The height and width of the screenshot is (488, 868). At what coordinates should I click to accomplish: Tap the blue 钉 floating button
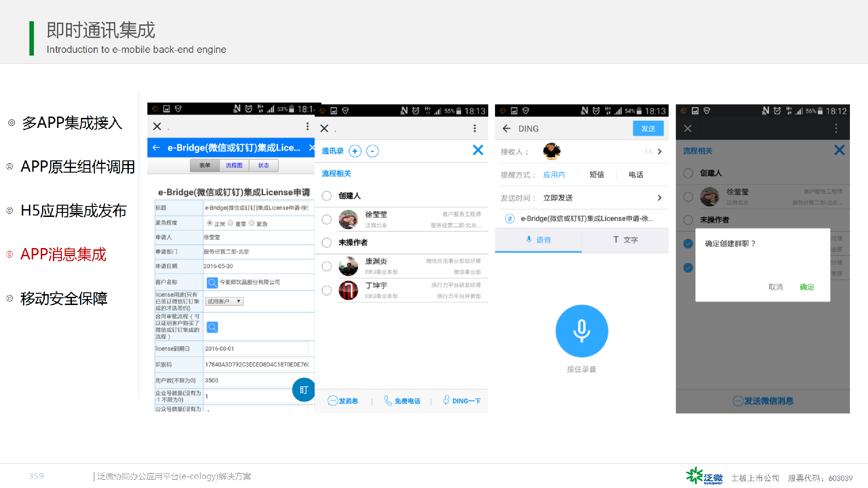click(303, 389)
